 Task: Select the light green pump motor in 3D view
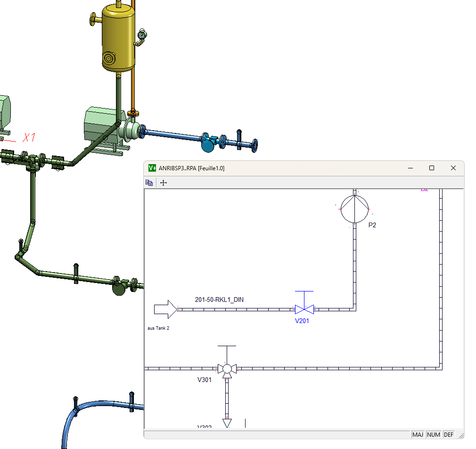[x=102, y=126]
